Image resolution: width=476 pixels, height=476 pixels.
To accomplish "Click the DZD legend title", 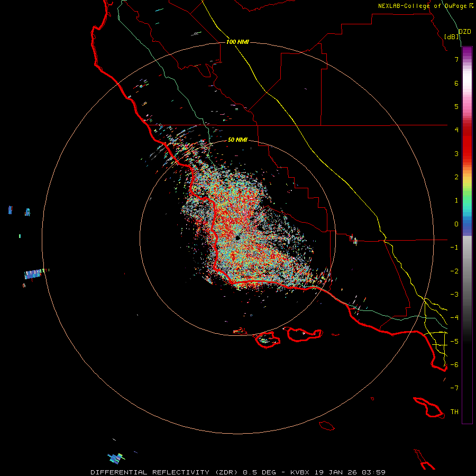I will (465, 32).
